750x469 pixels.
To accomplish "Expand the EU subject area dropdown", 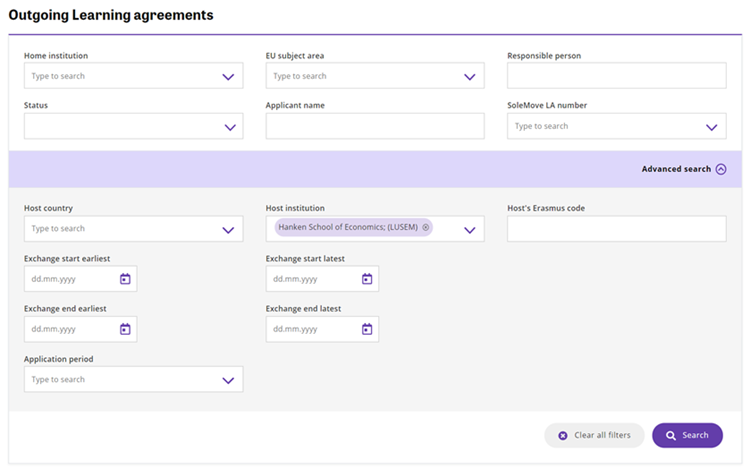I will (470, 76).
